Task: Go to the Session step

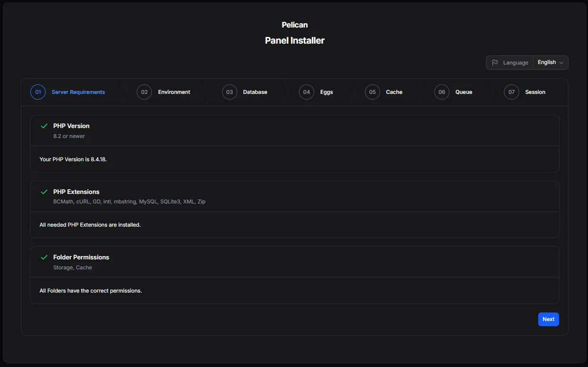Action: (x=535, y=92)
